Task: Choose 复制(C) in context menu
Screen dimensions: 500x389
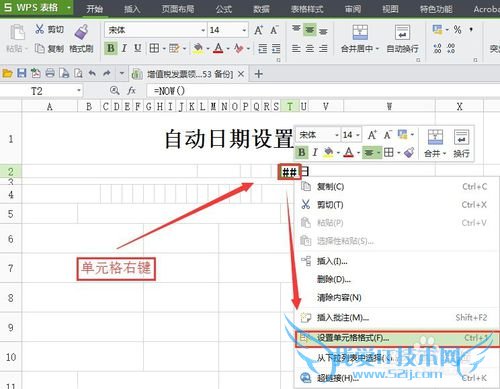Action: click(396, 187)
